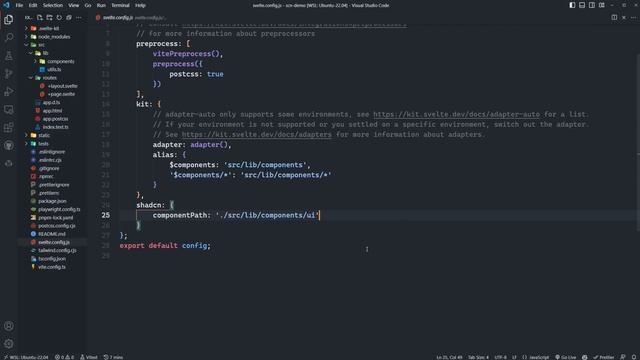
Task: Open +layout.svelte in Explorer
Action: (62, 86)
